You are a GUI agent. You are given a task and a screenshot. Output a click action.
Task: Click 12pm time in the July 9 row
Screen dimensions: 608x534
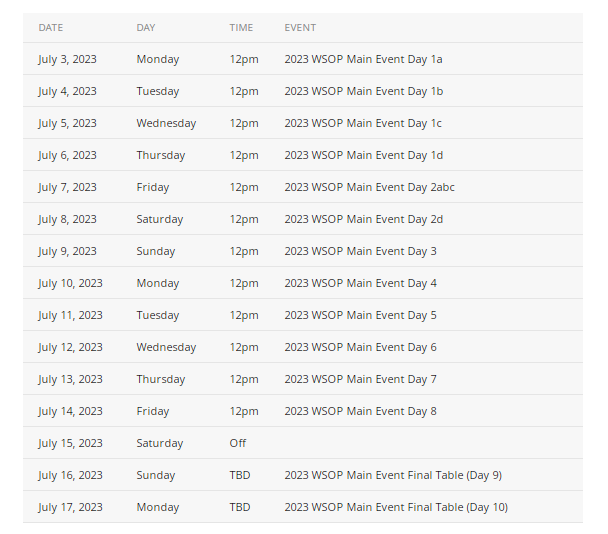(x=244, y=251)
